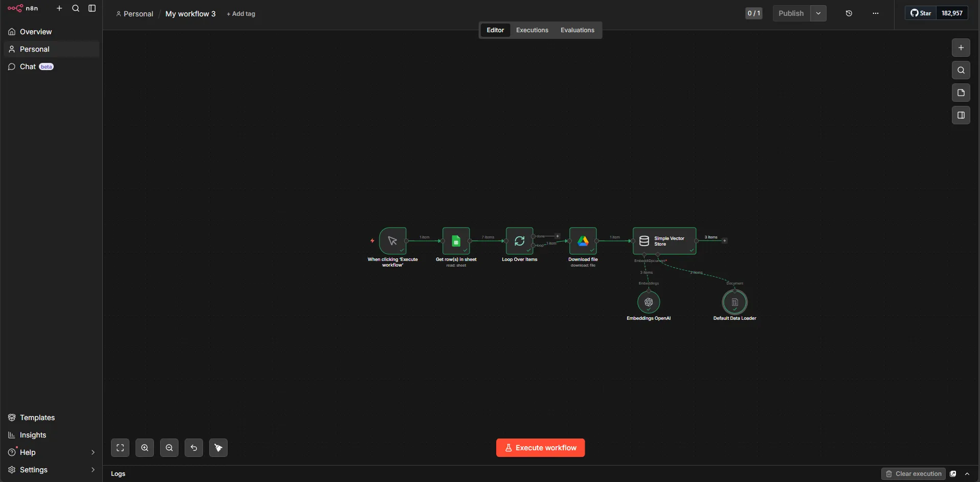
Task: Pop out the logs panel
Action: [x=953, y=474]
